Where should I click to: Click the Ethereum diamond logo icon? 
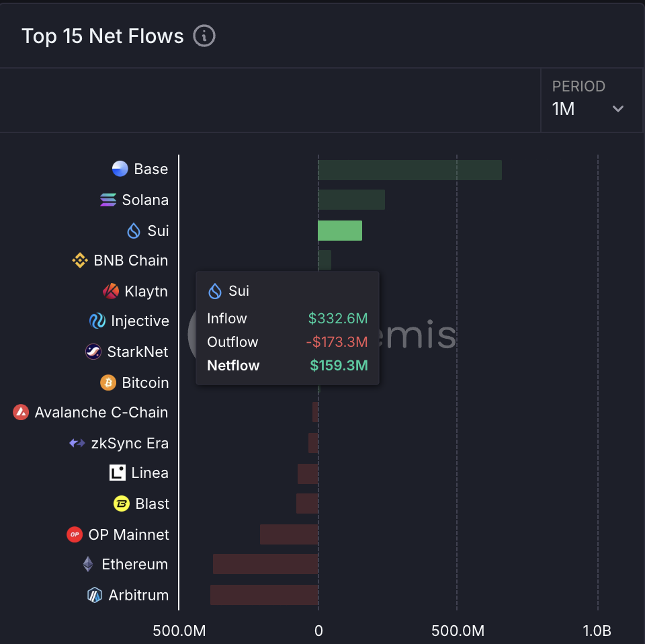tap(88, 565)
